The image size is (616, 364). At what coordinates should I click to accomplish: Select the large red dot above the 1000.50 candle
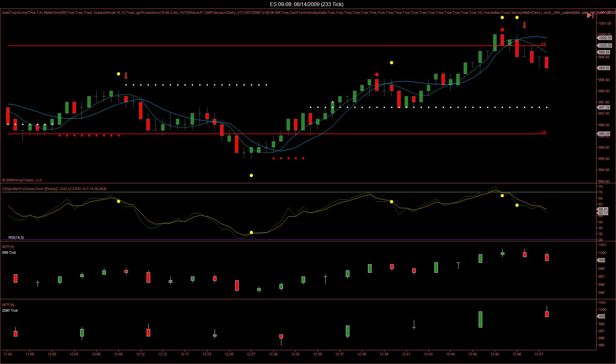coord(502,30)
